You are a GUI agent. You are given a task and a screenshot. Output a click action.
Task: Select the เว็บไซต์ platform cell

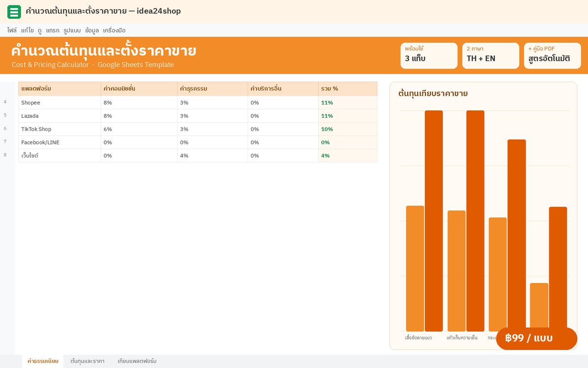point(60,156)
